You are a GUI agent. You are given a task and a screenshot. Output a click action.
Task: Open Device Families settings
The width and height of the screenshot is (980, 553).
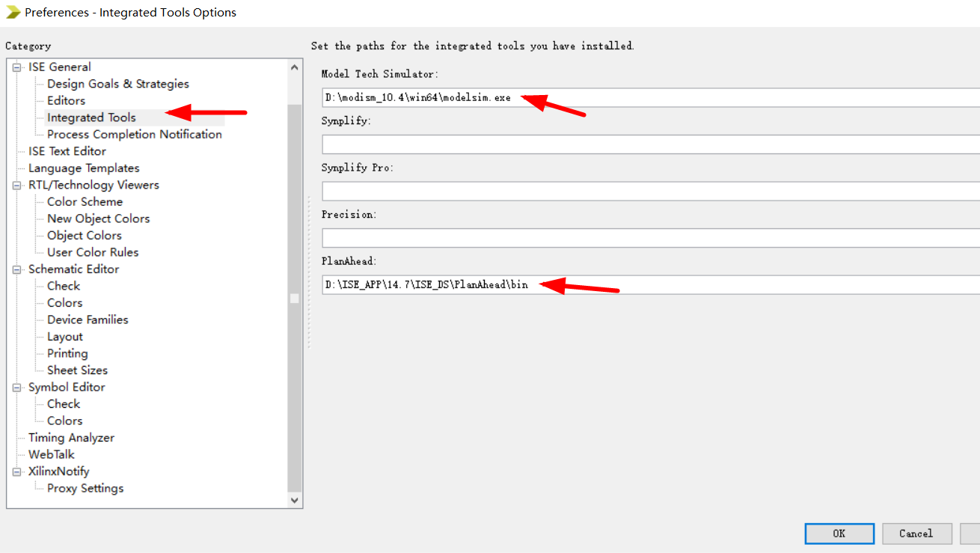pyautogui.click(x=88, y=320)
